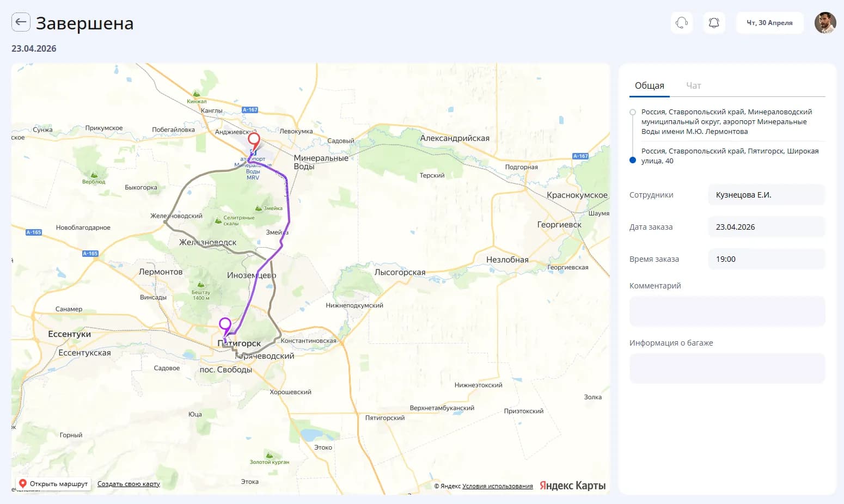Open Условия использования link

[x=498, y=486]
